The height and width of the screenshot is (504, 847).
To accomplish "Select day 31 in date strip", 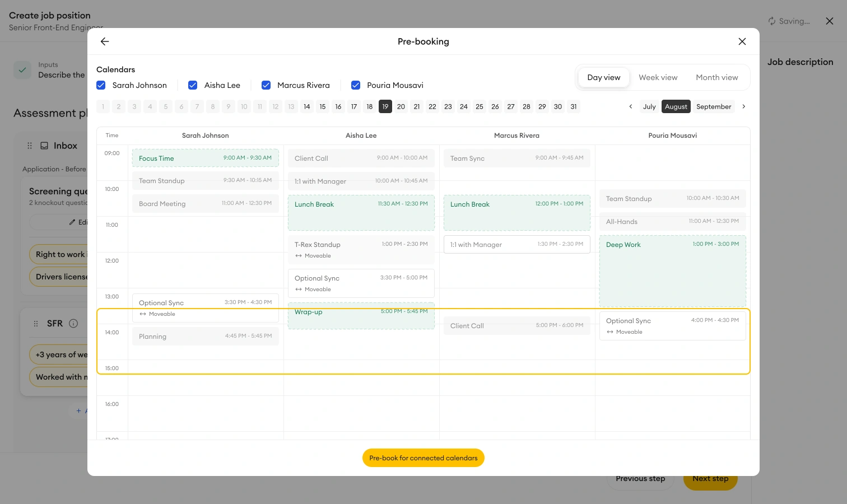I will click(574, 106).
